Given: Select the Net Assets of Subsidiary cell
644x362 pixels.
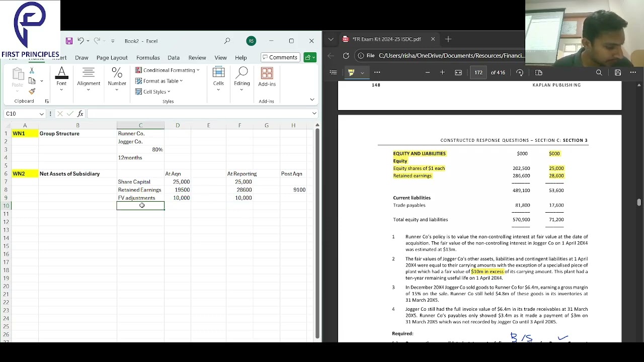Looking at the screenshot, I should (x=77, y=173).
